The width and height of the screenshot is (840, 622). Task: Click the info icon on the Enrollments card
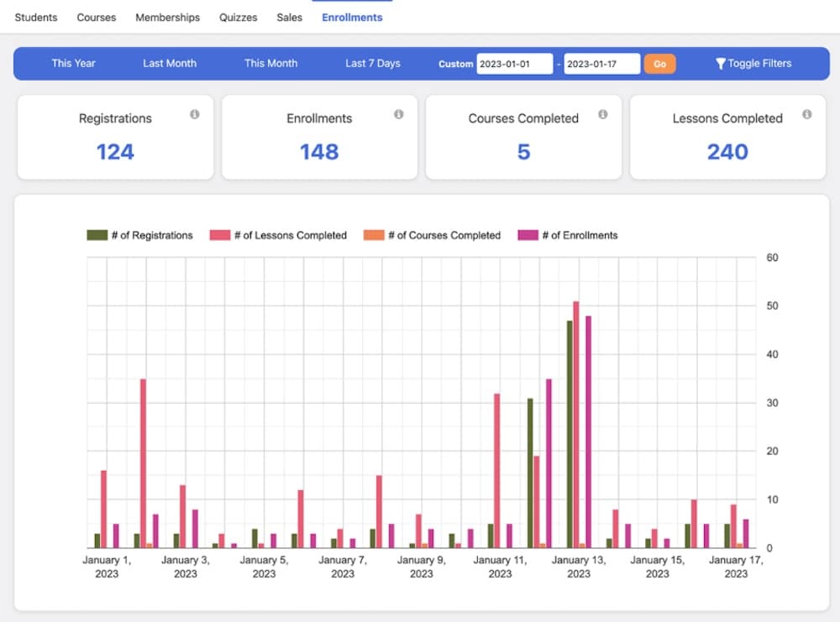coord(400,115)
